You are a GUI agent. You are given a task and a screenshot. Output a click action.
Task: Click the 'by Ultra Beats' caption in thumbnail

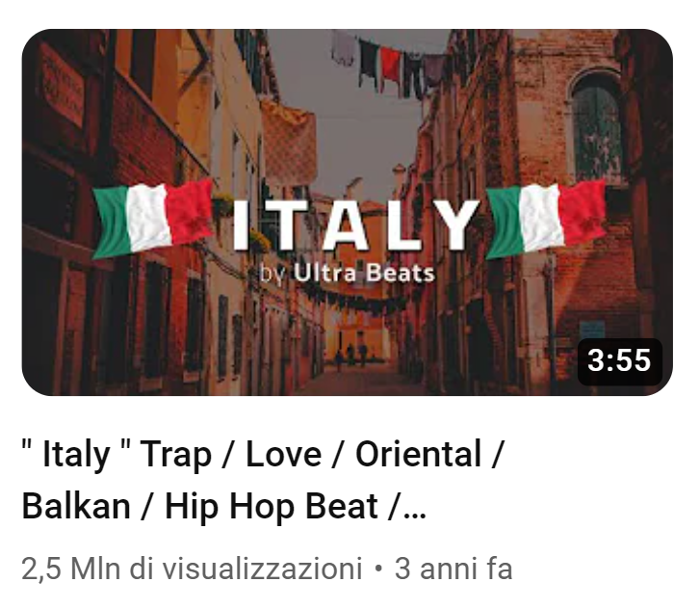point(348,273)
